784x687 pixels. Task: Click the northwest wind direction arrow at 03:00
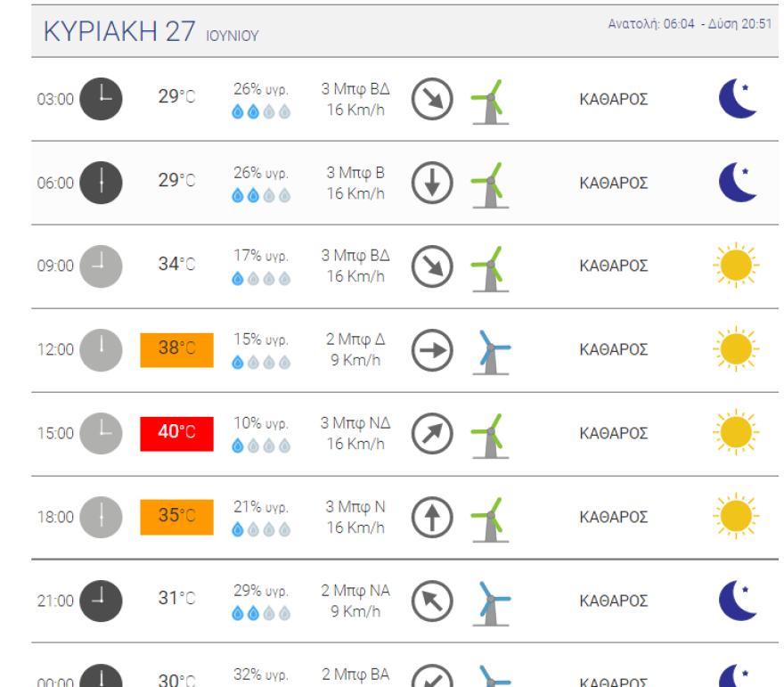432,99
